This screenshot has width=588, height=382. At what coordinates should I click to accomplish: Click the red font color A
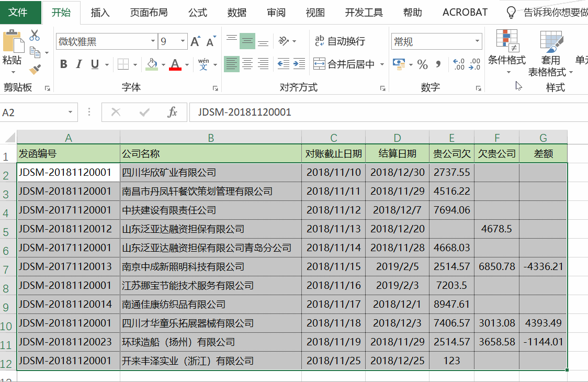(x=175, y=64)
